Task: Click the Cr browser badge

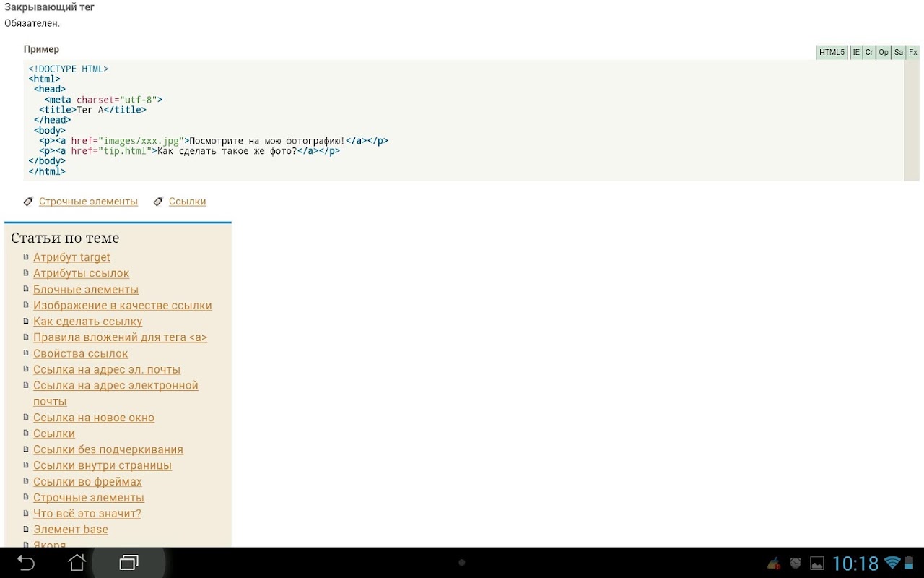Action: coord(869,52)
